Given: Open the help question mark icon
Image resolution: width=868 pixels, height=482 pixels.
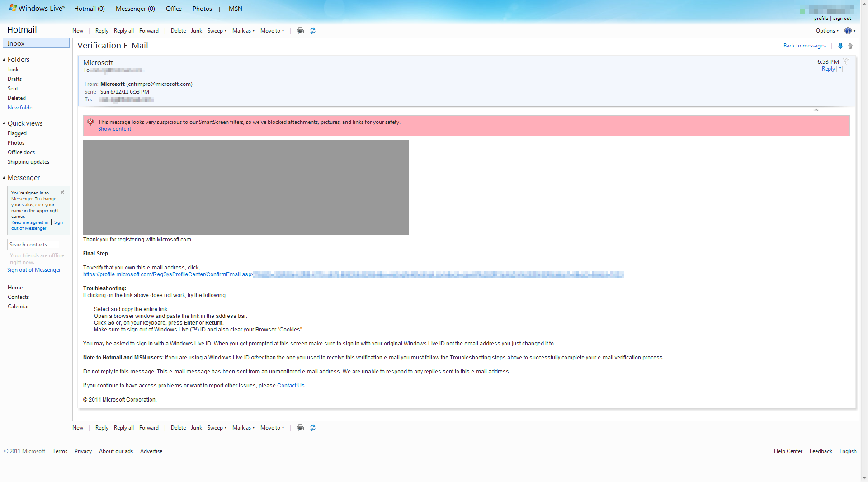Looking at the screenshot, I should (x=848, y=31).
